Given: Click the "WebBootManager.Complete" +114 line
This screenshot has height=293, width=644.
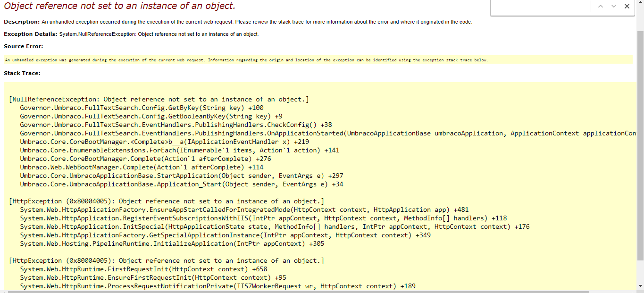Looking at the screenshot, I should coord(142,167).
